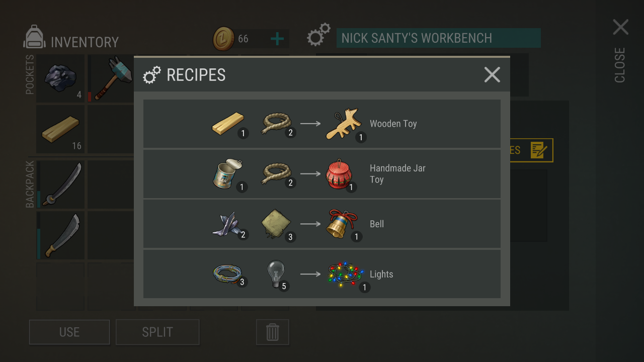Viewport: 644px width, 362px height.
Task: Select the cloth piece ingredient icon
Action: [276, 224]
